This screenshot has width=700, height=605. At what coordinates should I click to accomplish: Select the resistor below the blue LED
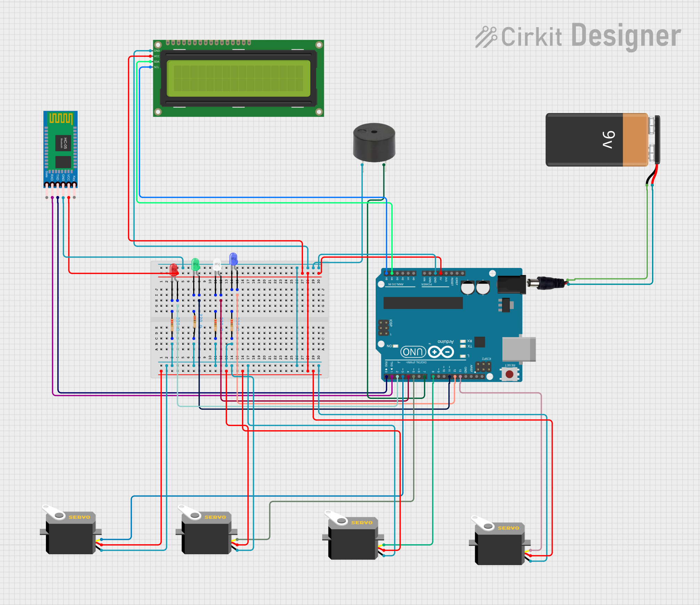232,325
